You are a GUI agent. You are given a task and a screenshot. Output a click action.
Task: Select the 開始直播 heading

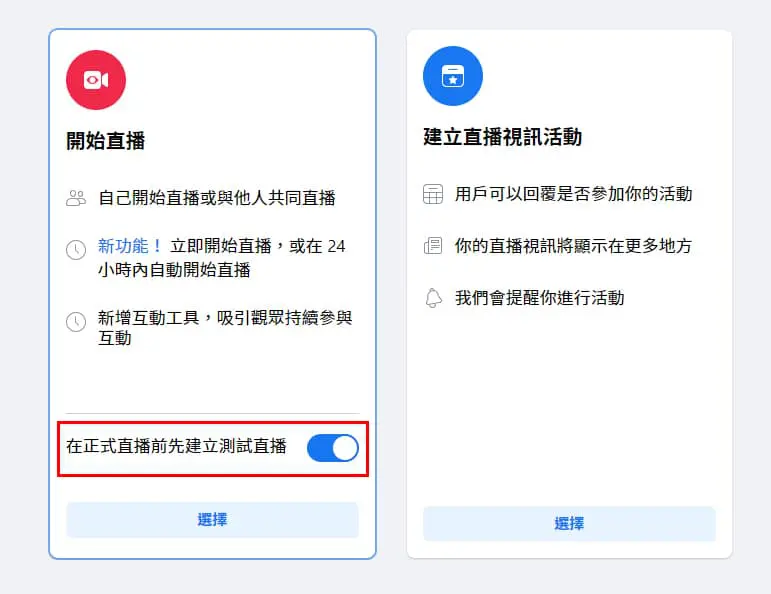(x=106, y=141)
